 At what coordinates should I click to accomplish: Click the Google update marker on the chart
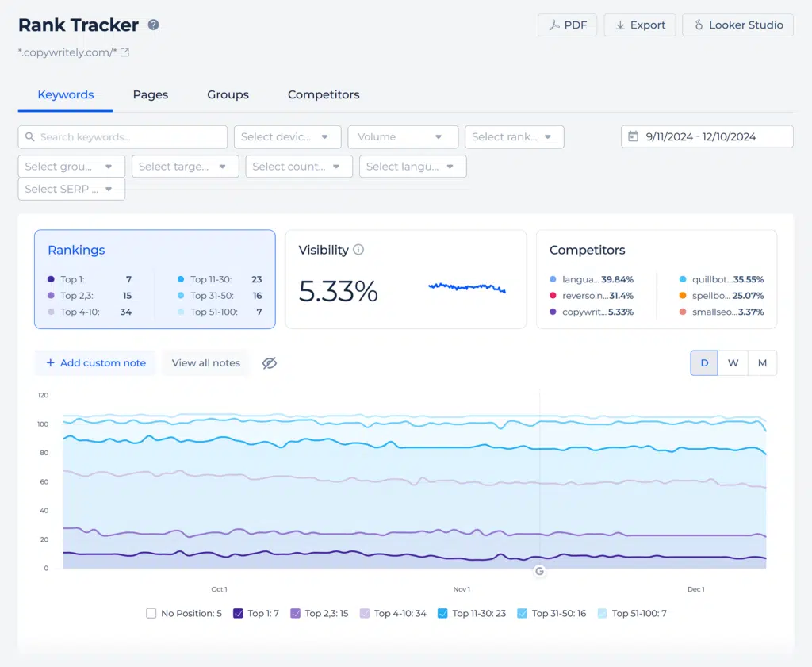pos(539,571)
